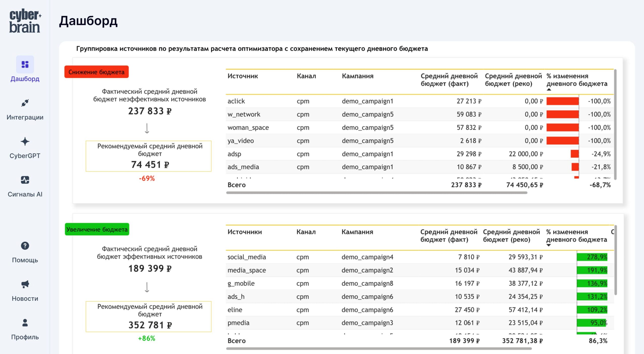644x354 pixels.
Task: Click the Help question mark icon
Action: pyautogui.click(x=25, y=246)
